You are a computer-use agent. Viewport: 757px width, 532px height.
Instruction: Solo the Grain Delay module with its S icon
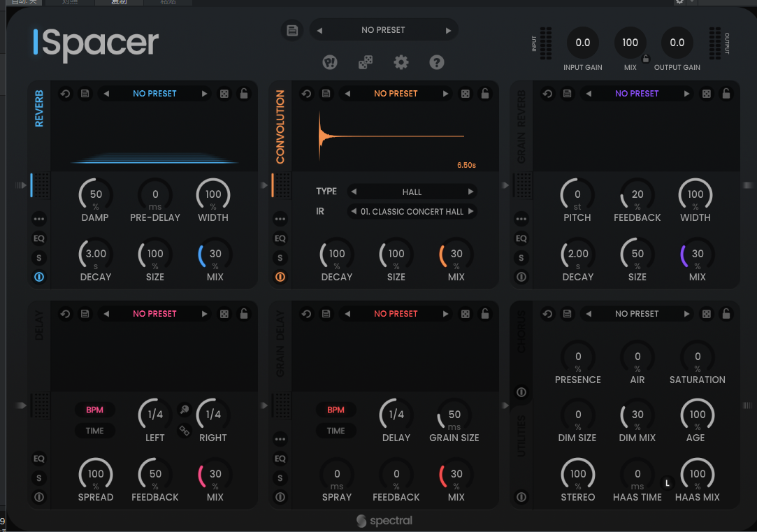click(280, 478)
